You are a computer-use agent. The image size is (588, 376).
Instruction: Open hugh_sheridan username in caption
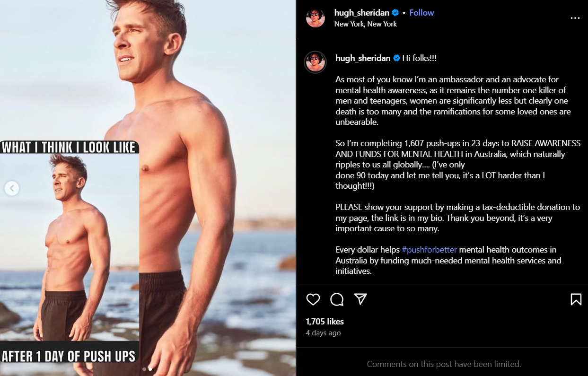363,58
